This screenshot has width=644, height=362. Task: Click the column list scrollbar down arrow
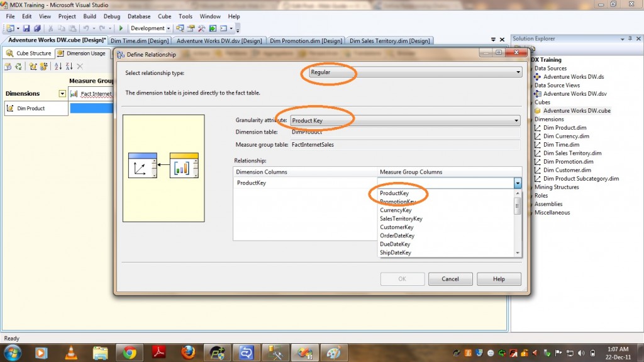coord(518,252)
